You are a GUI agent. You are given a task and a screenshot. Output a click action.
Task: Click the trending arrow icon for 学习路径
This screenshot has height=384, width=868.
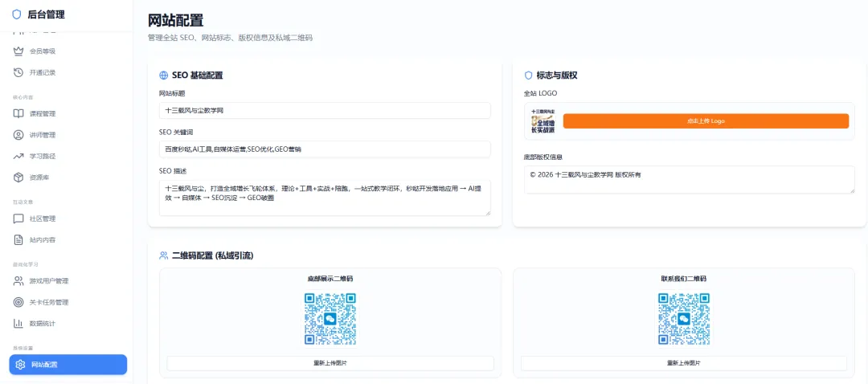point(18,156)
